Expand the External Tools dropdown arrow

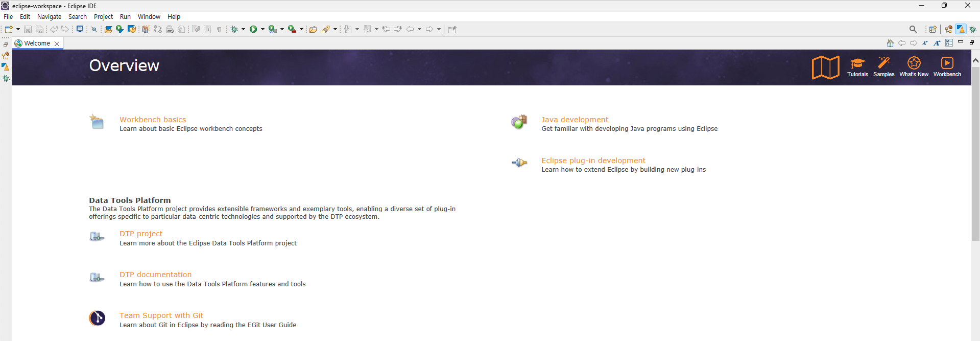coord(301,29)
